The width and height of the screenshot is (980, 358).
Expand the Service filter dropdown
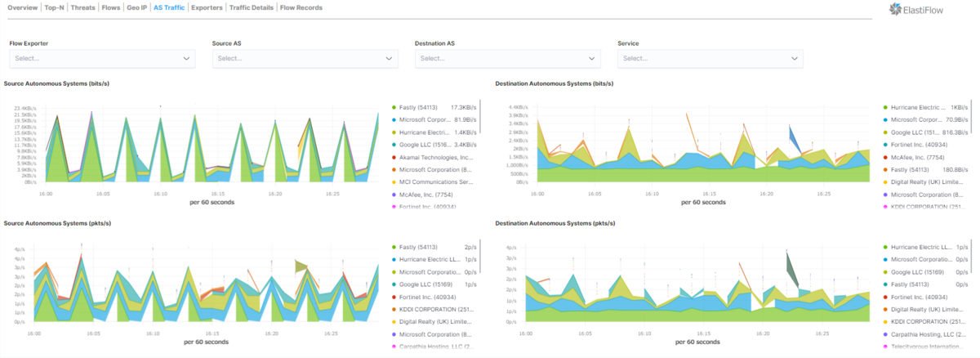click(710, 58)
